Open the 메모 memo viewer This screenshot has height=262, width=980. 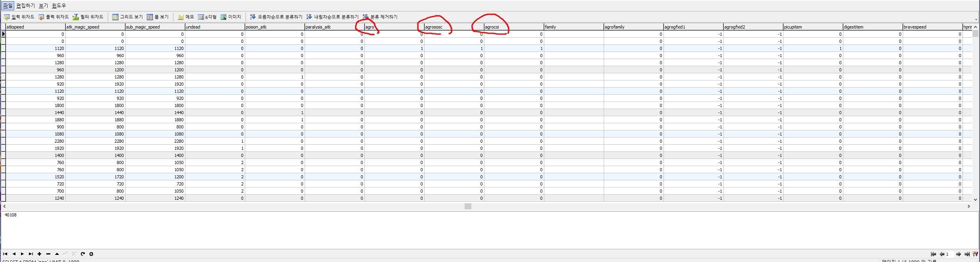pos(186,17)
